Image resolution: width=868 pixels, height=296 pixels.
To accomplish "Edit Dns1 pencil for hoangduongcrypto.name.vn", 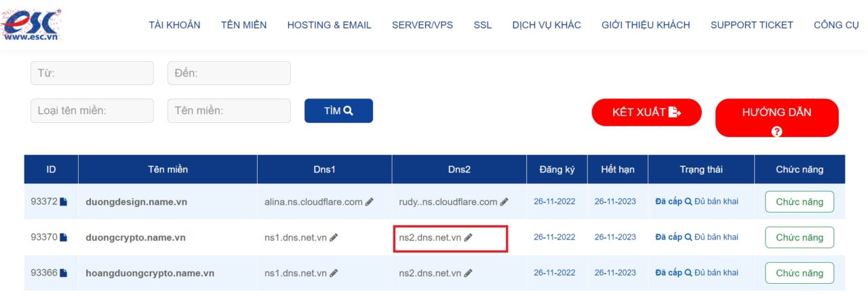I will point(334,273).
